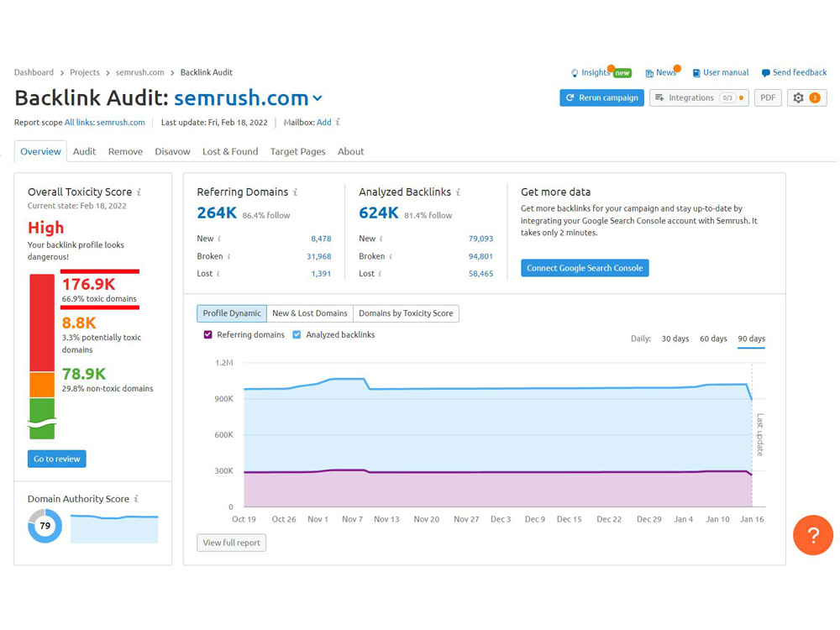Image resolution: width=840 pixels, height=630 pixels.
Task: Click the Integrations button
Action: [x=699, y=97]
